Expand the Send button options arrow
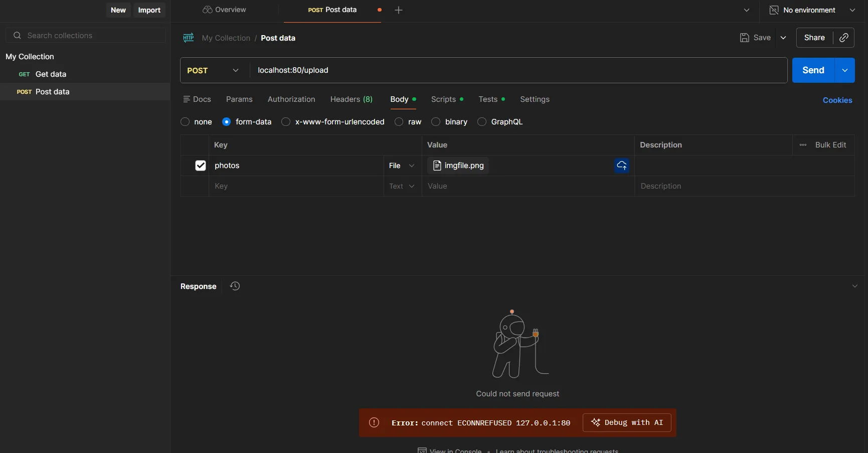The width and height of the screenshot is (868, 453). (845, 70)
